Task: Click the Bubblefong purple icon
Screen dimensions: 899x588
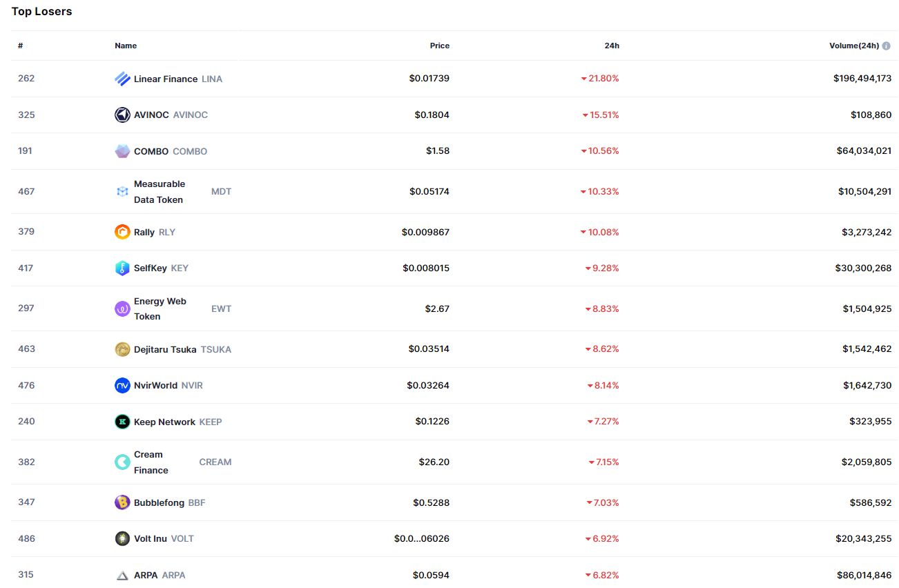Action: pyautogui.click(x=122, y=502)
